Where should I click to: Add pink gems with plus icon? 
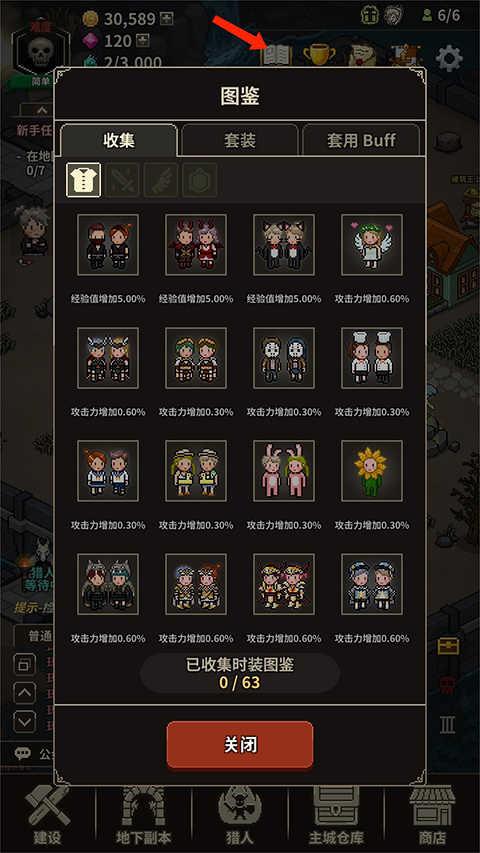143,41
